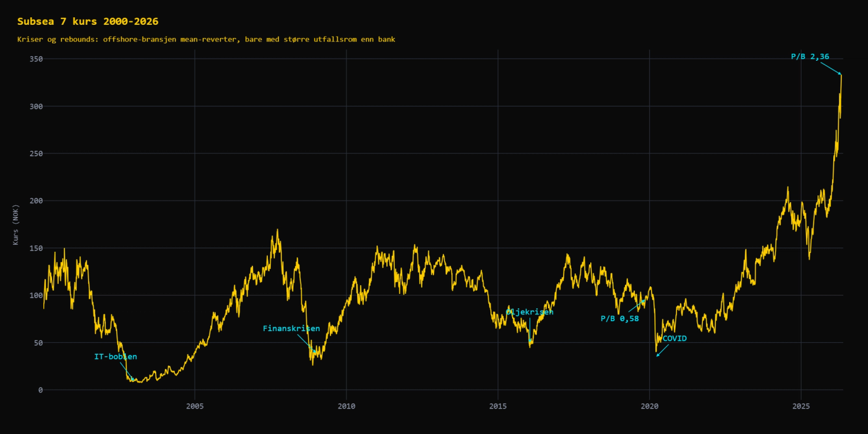Click the y-axis tick label 350
Screen dimensions: 868x434
[x=36, y=59]
